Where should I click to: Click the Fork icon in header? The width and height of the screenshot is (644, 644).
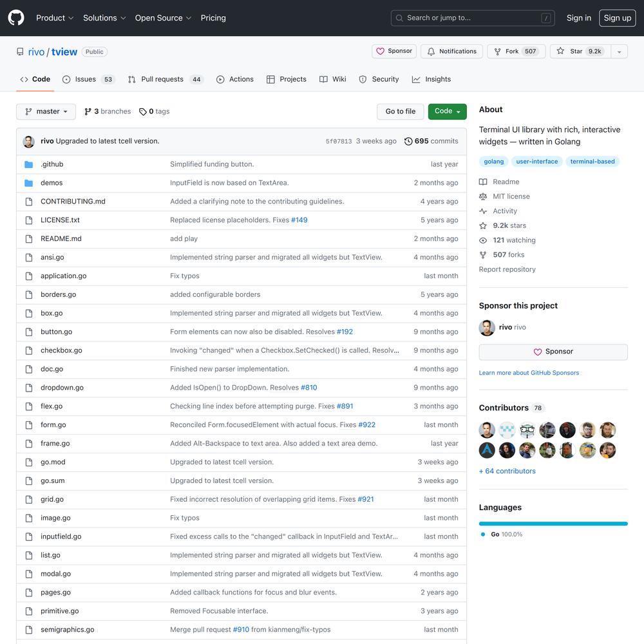click(497, 52)
